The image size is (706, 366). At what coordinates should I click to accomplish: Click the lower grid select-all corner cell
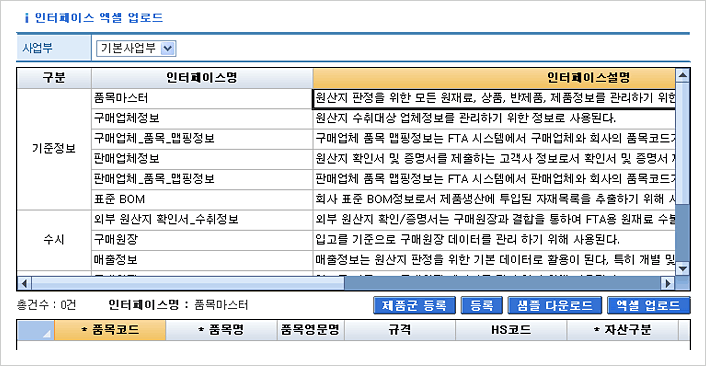coord(36,330)
